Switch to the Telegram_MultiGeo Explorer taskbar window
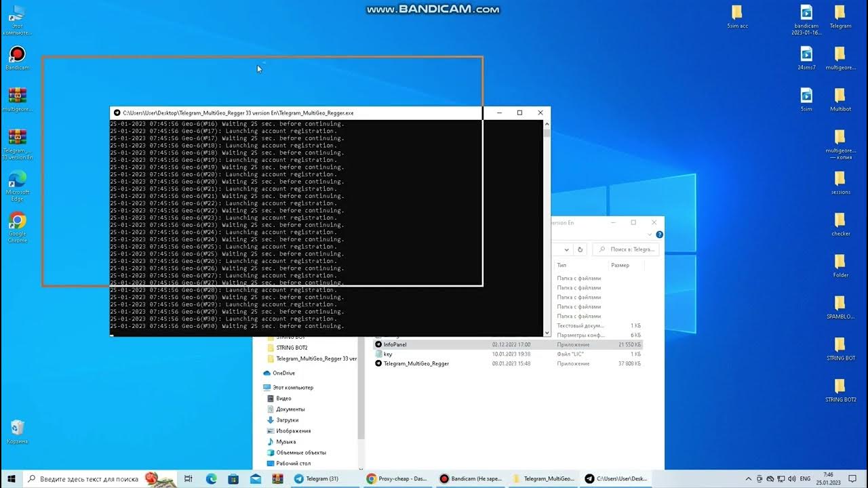 [543, 479]
